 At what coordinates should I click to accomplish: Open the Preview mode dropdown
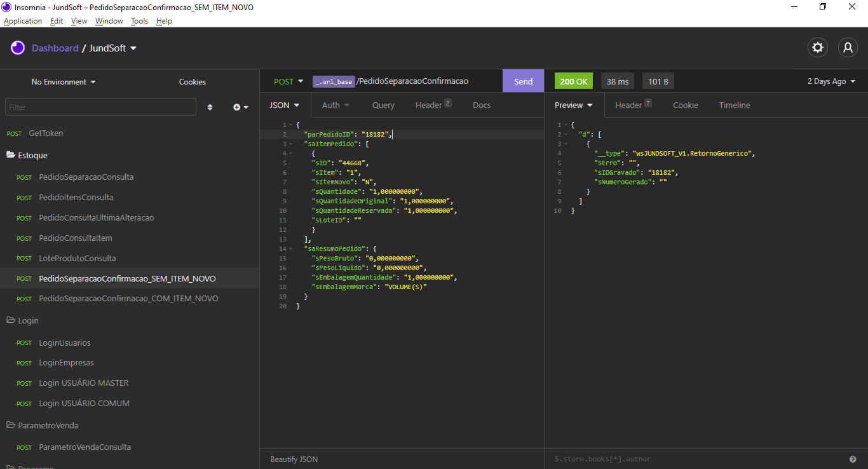coord(574,105)
